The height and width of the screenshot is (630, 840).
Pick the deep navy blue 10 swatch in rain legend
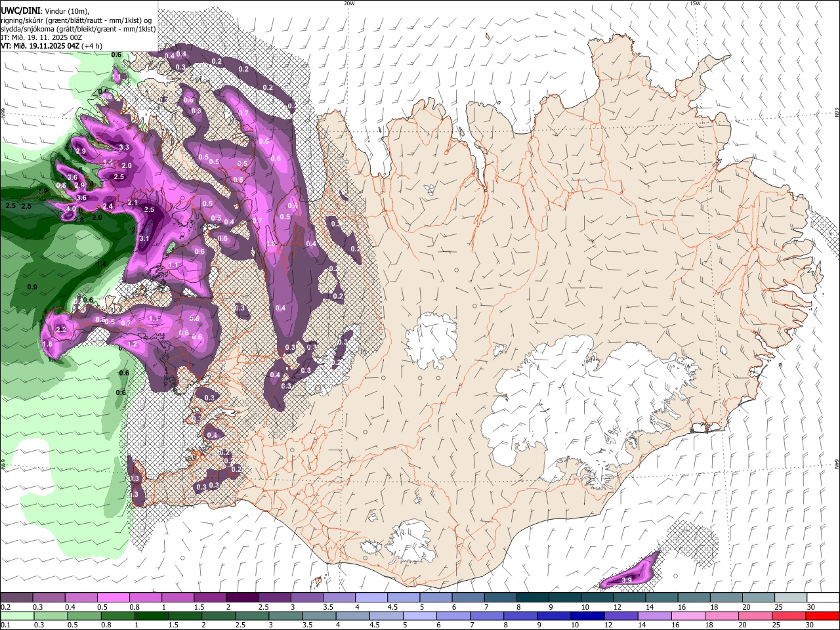pos(587,616)
